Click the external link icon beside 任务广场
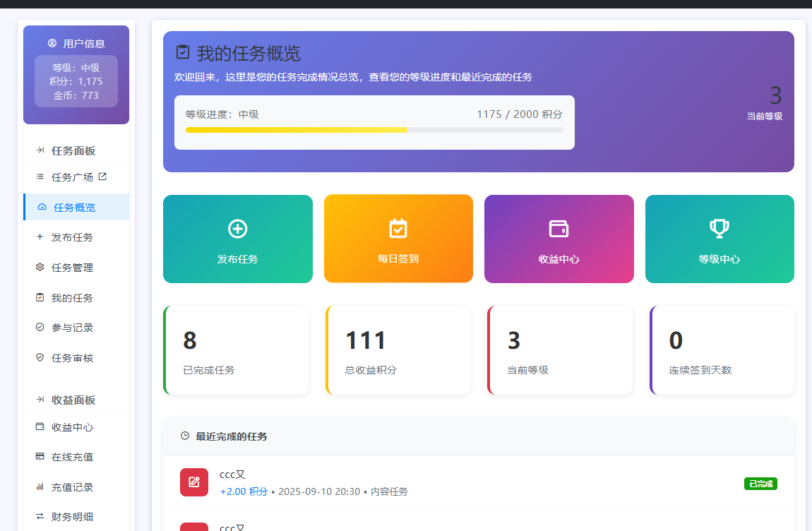Image resolution: width=812 pixels, height=531 pixels. [x=102, y=177]
